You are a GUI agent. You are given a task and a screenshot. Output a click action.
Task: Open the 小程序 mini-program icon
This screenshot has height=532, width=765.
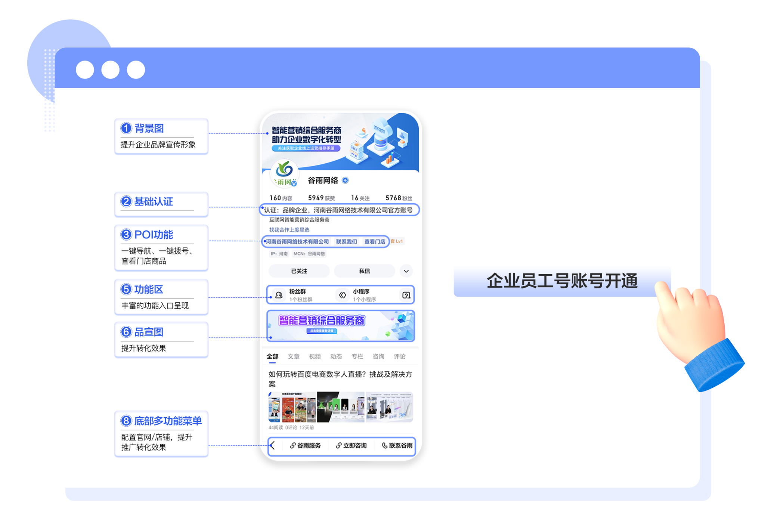click(x=343, y=295)
